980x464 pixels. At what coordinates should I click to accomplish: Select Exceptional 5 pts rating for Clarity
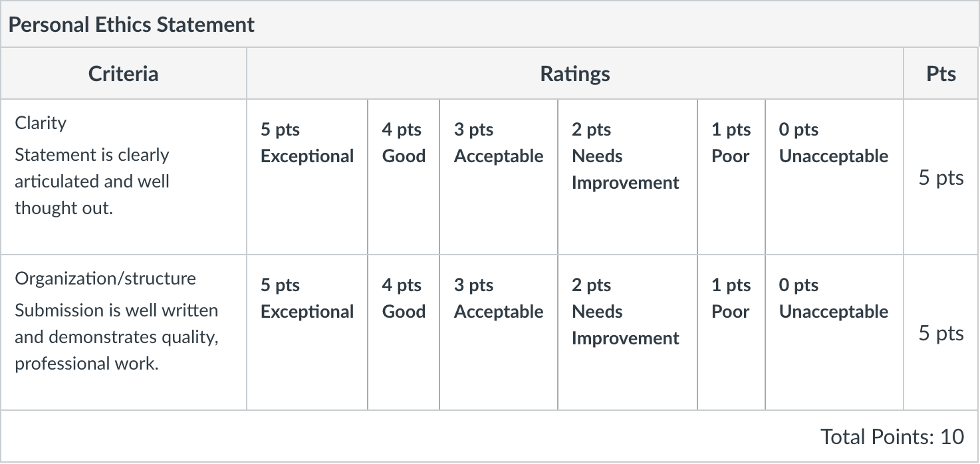[307, 177]
